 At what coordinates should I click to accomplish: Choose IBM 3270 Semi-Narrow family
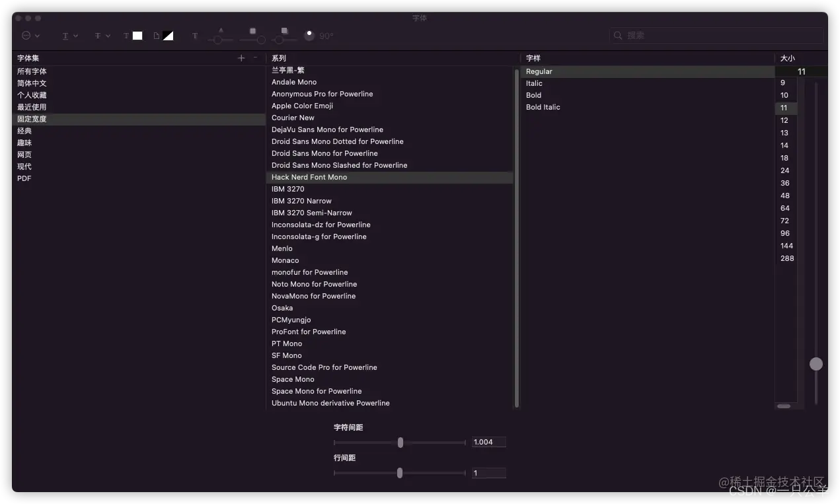tap(390, 213)
